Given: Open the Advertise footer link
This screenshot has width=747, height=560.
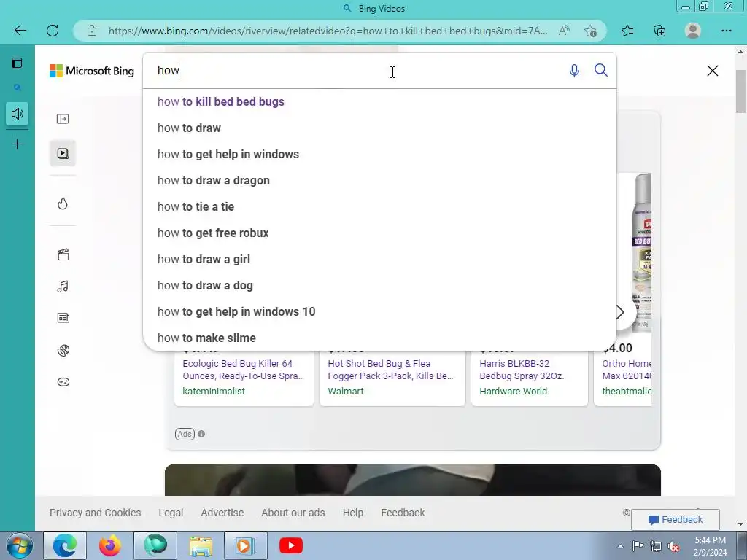Looking at the screenshot, I should tap(222, 513).
